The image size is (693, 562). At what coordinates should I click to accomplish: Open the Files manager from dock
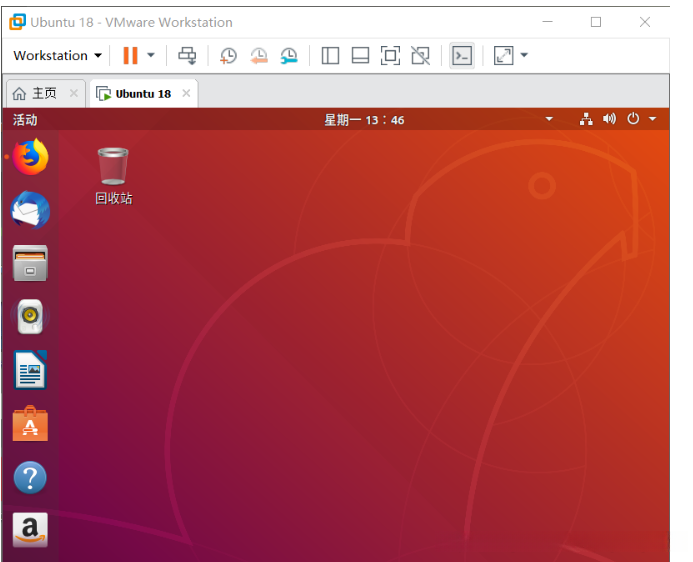point(30,263)
